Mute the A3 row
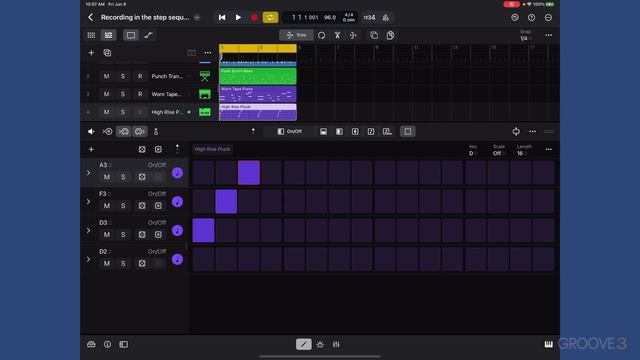The width and height of the screenshot is (640, 360). (x=107, y=177)
